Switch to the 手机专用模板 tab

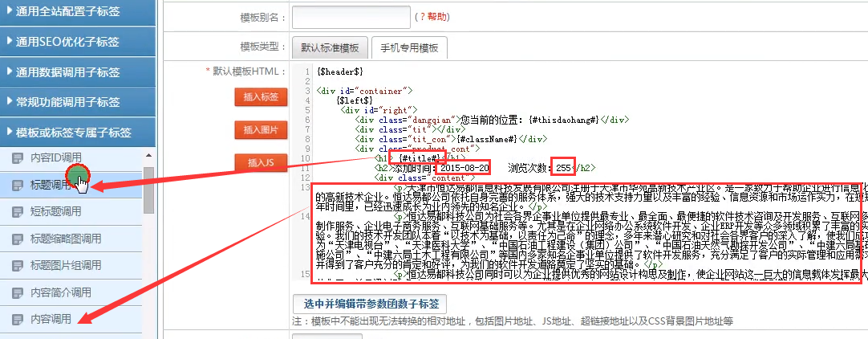click(409, 47)
